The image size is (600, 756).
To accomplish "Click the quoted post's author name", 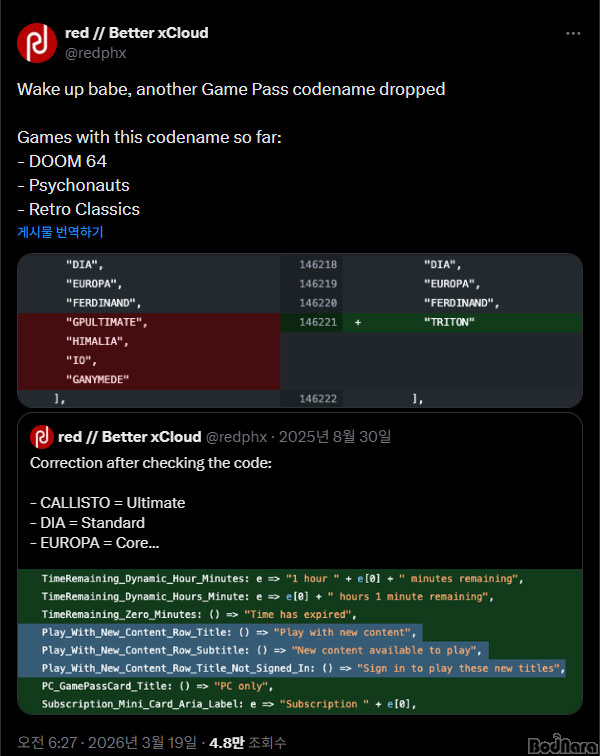I will pyautogui.click(x=129, y=437).
